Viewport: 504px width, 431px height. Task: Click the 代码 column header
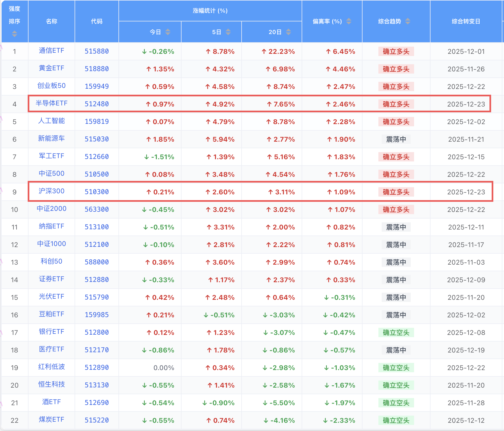tap(97, 21)
